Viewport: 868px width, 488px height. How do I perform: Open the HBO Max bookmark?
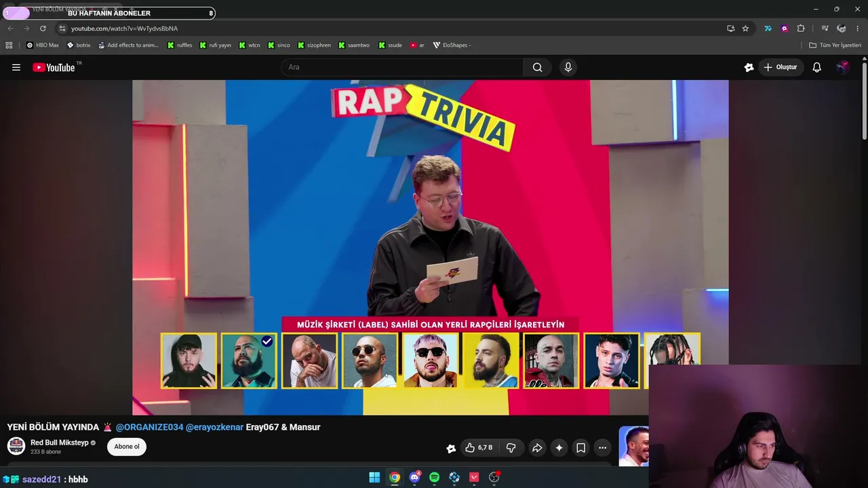(43, 45)
